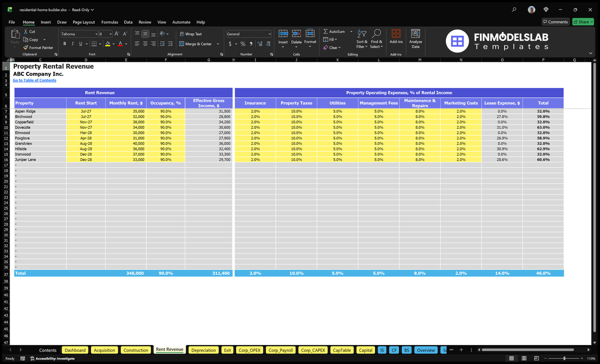Click Delete cells icon

[296, 33]
